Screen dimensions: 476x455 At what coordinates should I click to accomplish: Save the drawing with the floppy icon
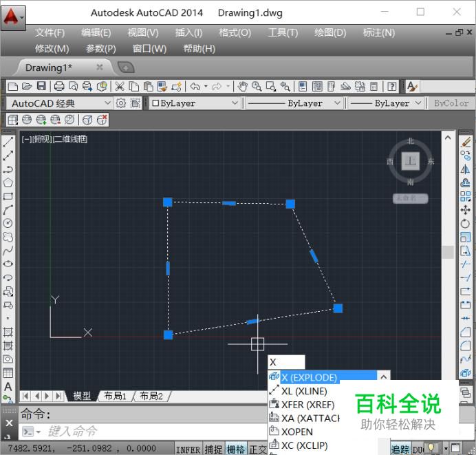41,87
